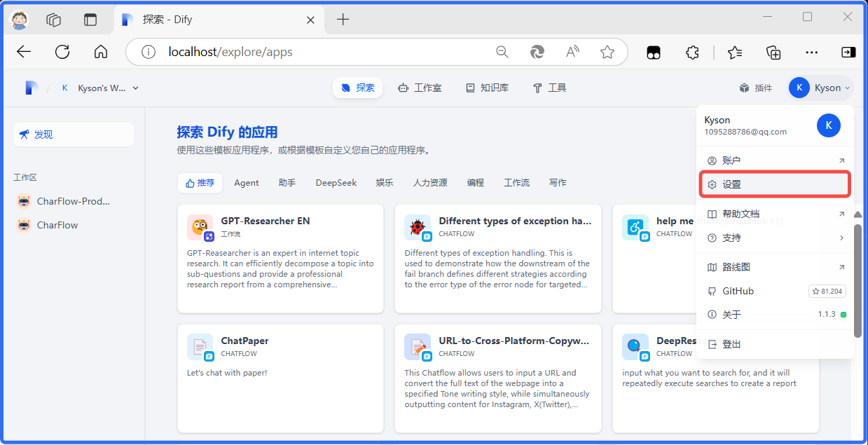Viewport: 868px width, 445px height.
Task: Open the ChatPaper card title
Action: tap(245, 341)
